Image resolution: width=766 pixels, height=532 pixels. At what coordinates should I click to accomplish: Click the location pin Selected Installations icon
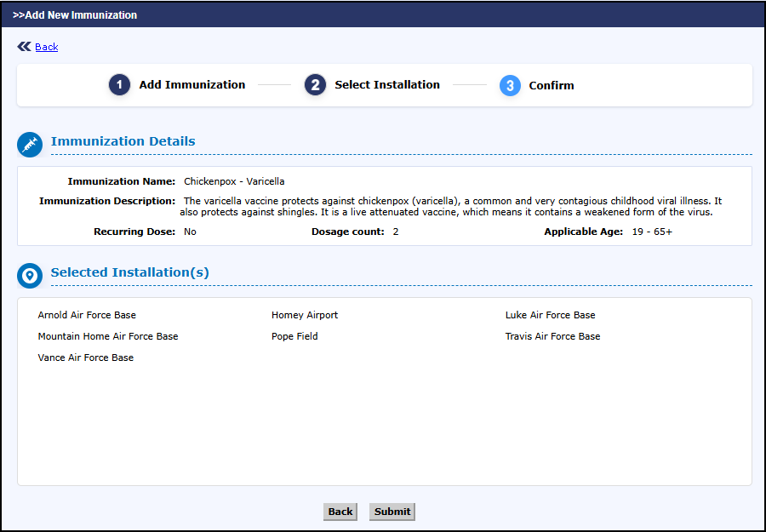pyautogui.click(x=30, y=275)
